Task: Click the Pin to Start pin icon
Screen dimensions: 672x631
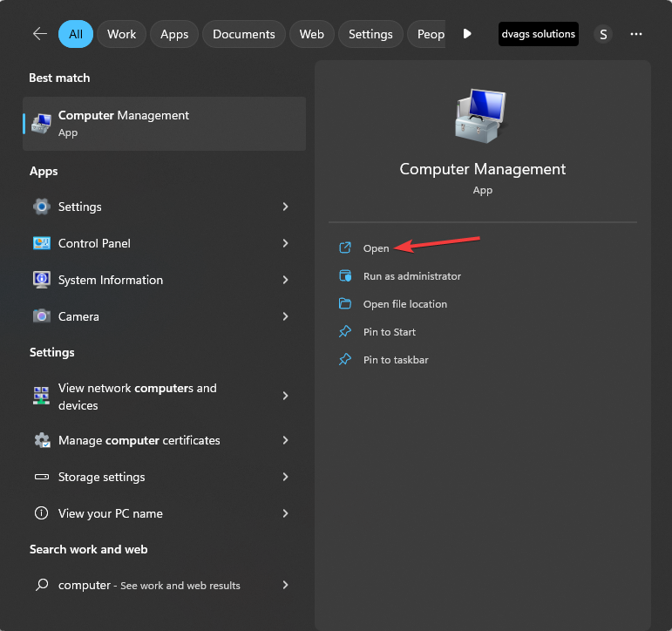Action: [345, 331]
